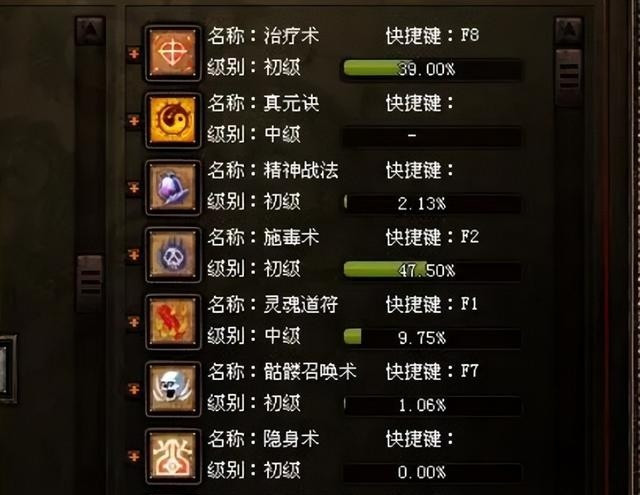The height and width of the screenshot is (495, 640).
Task: Click the left panel scrollbar up arrow
Action: click(x=90, y=29)
